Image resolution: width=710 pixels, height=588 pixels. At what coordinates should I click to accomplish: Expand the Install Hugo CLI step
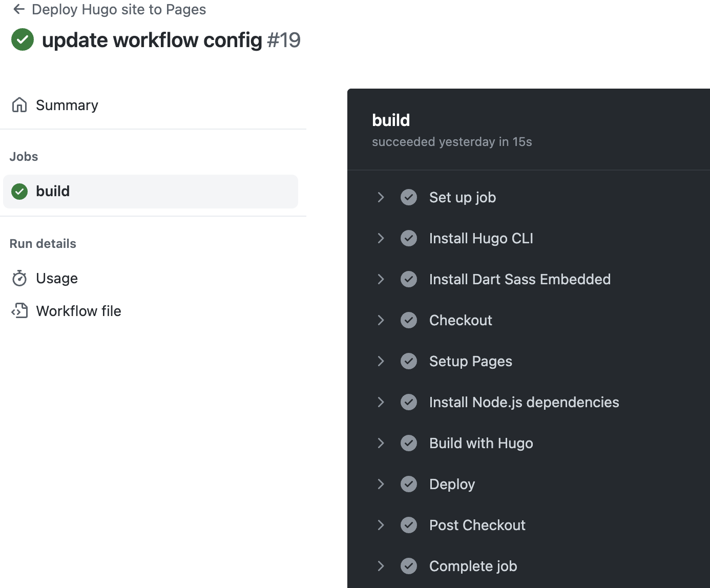pos(381,238)
